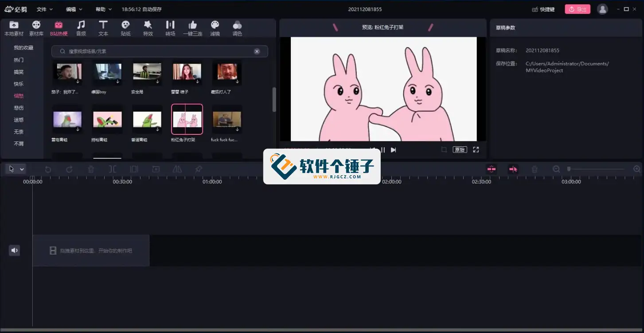Click the undo icon above the timeline
This screenshot has height=333, width=644.
point(48,169)
